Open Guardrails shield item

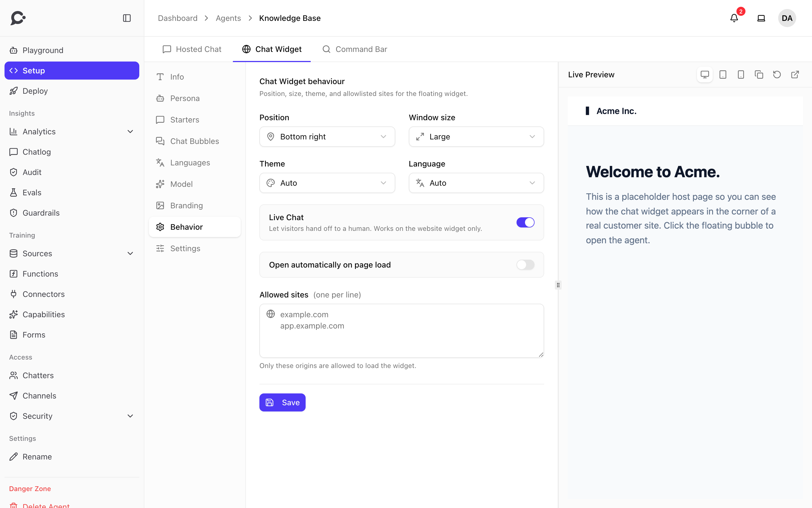click(72, 213)
